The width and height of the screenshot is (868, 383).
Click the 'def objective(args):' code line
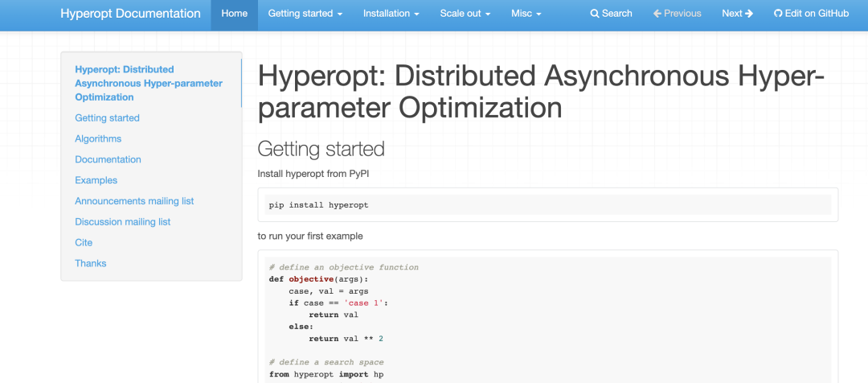pos(319,279)
